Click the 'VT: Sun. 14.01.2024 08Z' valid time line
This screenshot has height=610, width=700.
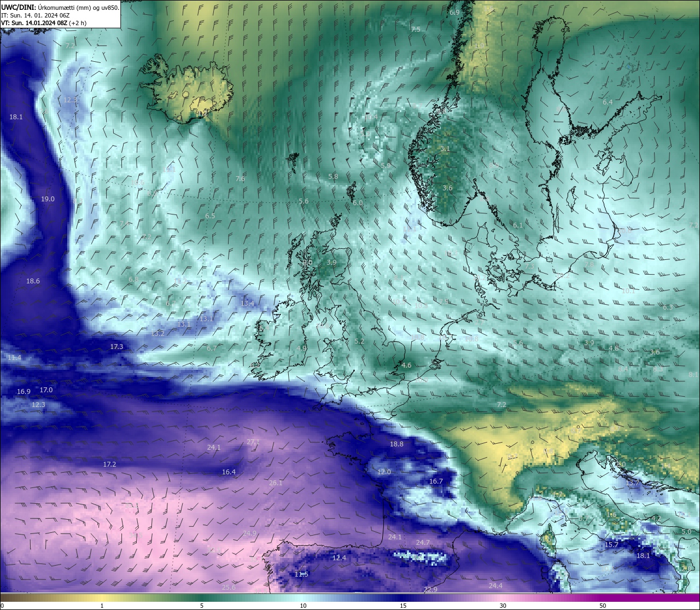pos(34,23)
